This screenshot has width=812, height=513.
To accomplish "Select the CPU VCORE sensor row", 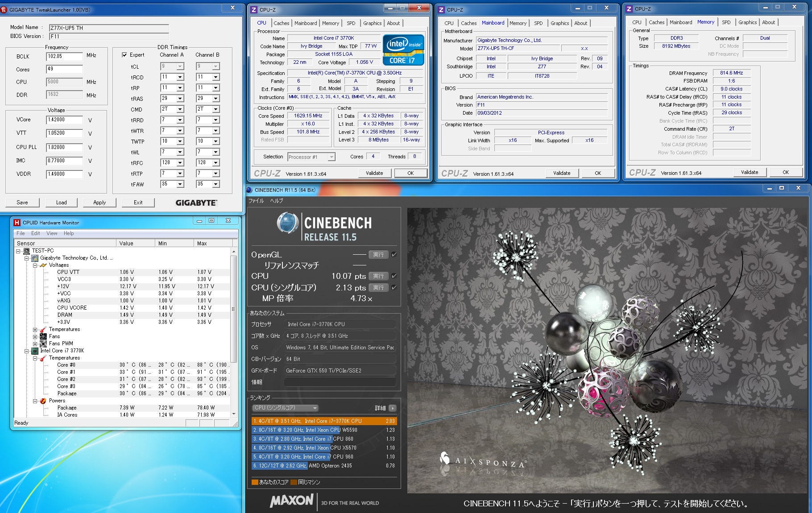I will (x=123, y=308).
